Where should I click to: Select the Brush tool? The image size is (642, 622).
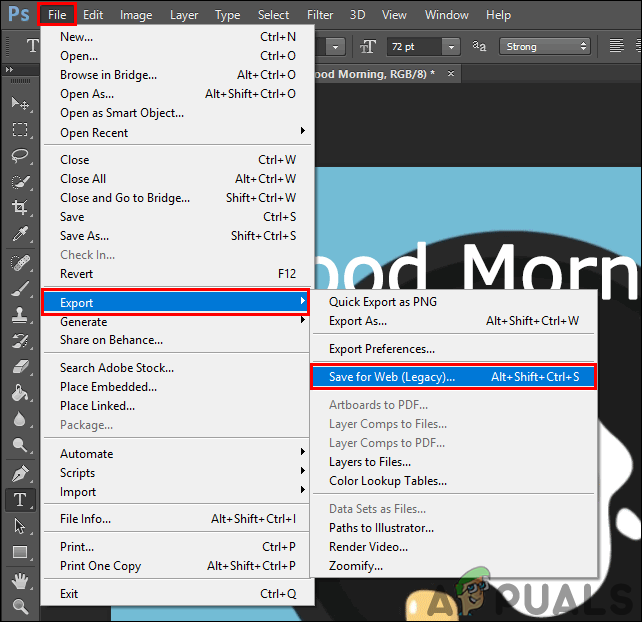click(20, 289)
